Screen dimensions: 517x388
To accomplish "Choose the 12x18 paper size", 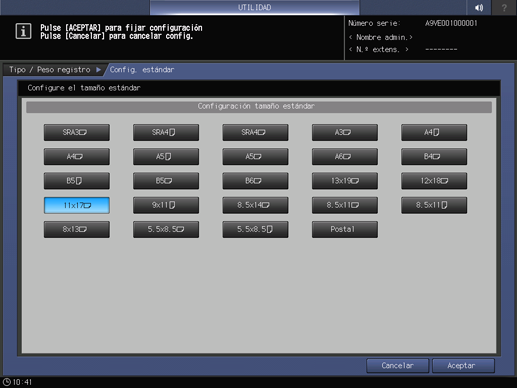I will click(434, 181).
